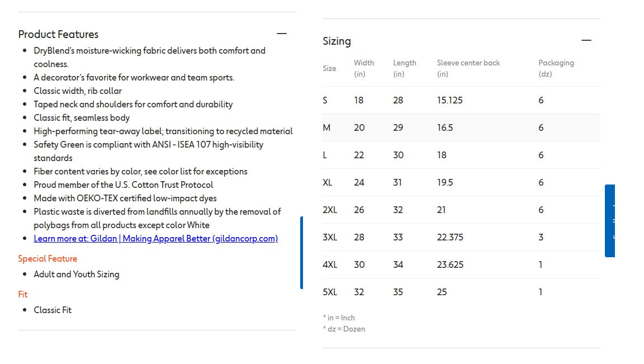Collapse the Sizing table section
The width and height of the screenshot is (644, 364).
pyautogui.click(x=586, y=40)
